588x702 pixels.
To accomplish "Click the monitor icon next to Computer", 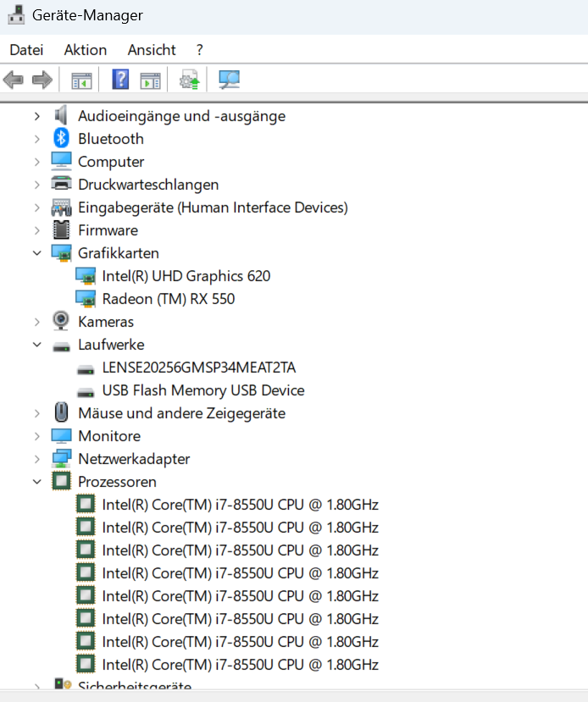I will coord(61,161).
